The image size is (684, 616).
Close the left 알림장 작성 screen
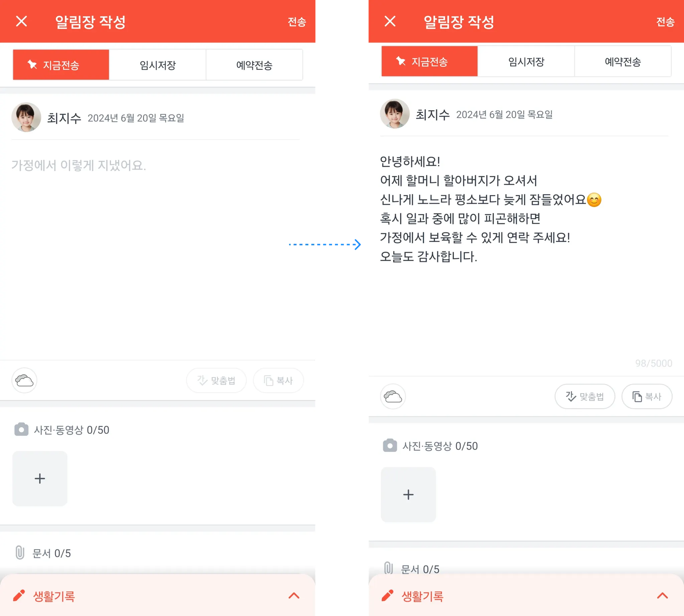pyautogui.click(x=22, y=21)
